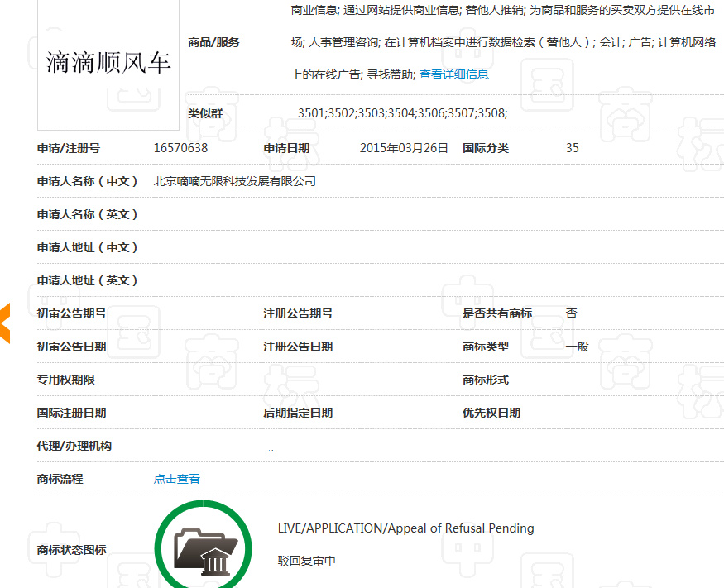
Task: Click the 申请日期 label
Action: click(286, 148)
